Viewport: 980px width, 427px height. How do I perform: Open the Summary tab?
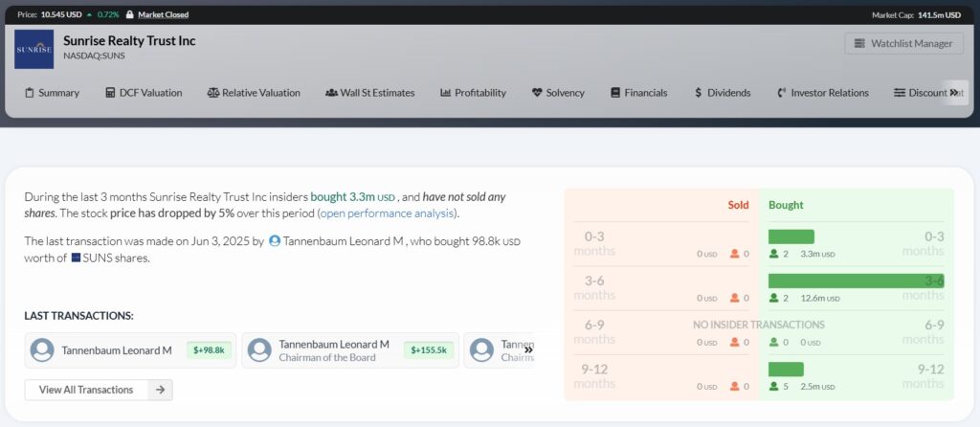click(52, 93)
